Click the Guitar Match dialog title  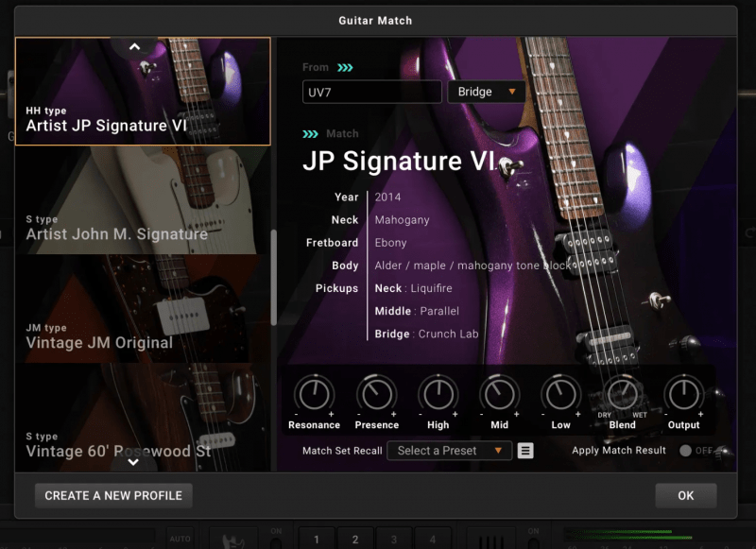tap(375, 21)
